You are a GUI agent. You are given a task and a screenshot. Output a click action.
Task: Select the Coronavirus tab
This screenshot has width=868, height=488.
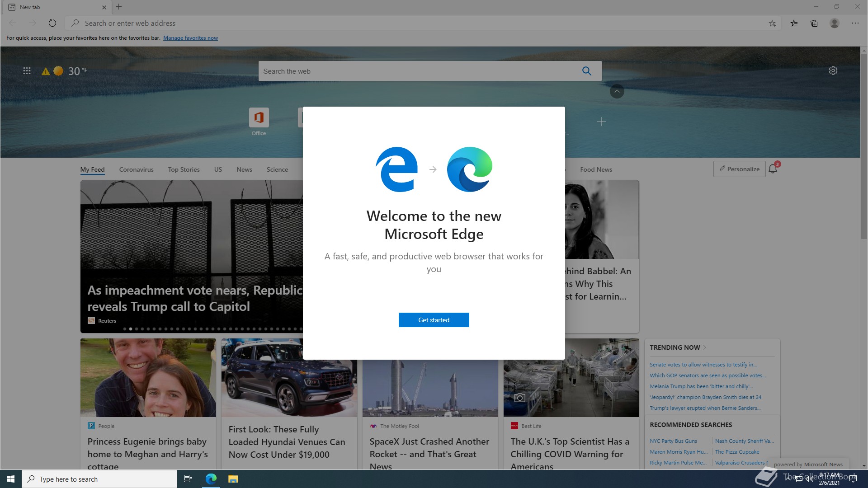pos(136,169)
